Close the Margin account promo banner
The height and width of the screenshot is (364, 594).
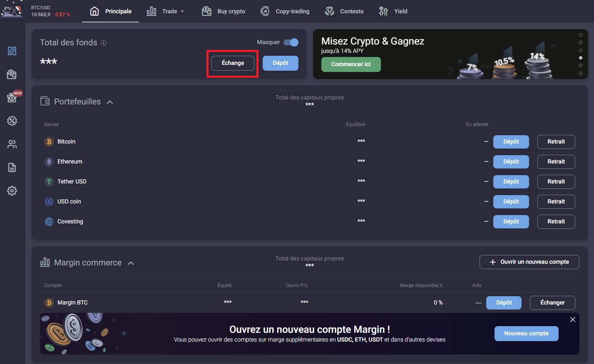click(x=573, y=319)
